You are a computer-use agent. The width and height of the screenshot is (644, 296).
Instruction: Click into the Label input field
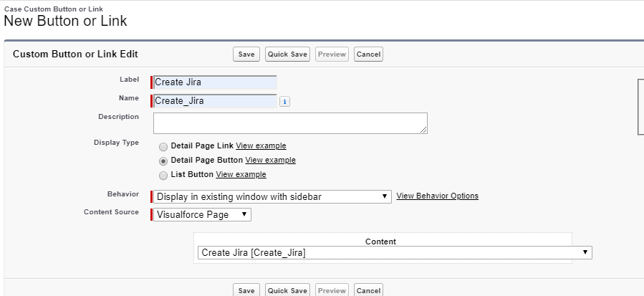pyautogui.click(x=215, y=82)
